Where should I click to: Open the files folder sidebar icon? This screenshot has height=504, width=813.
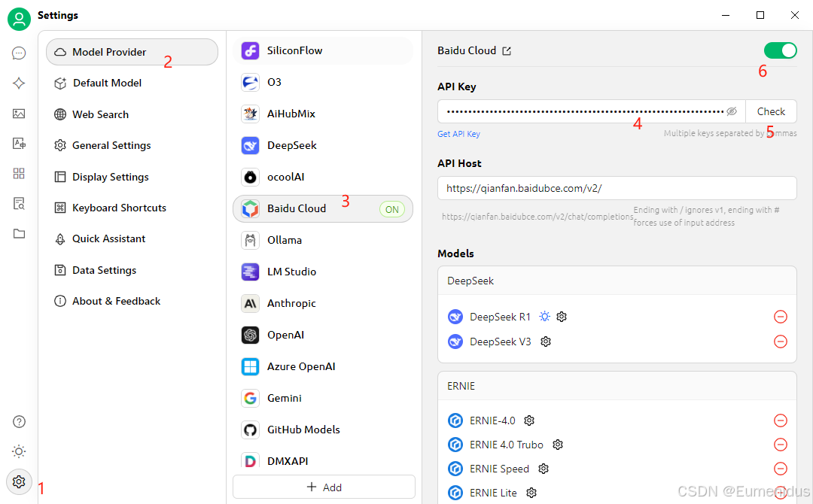[19, 234]
